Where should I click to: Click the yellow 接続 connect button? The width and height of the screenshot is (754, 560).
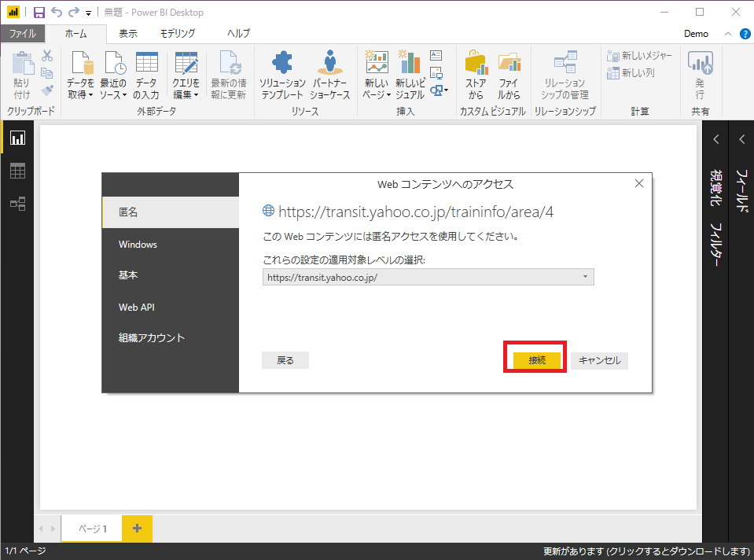point(537,360)
